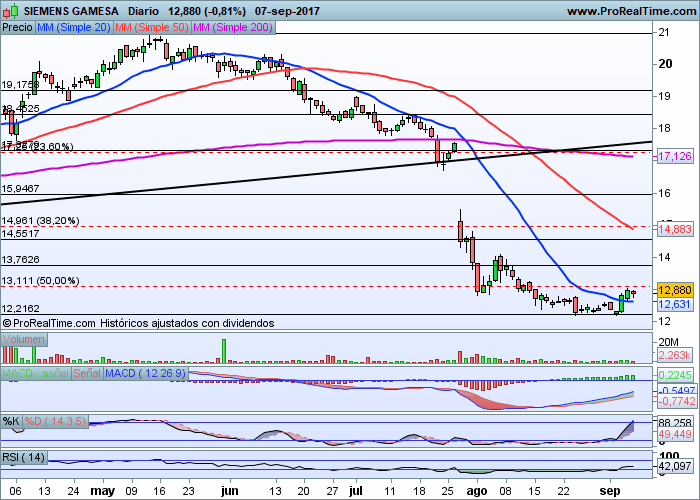Click the candlestick icon beside SIEMENS GAMESA

pos(10,10)
